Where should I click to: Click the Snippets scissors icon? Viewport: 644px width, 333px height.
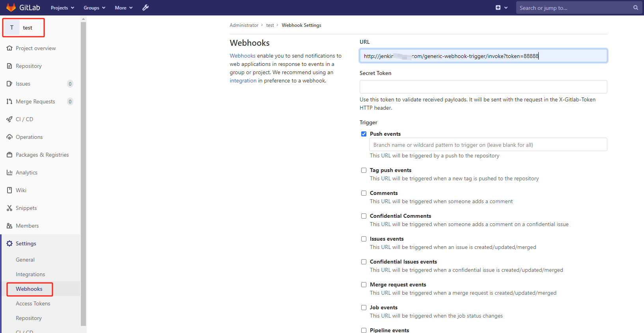click(x=9, y=208)
